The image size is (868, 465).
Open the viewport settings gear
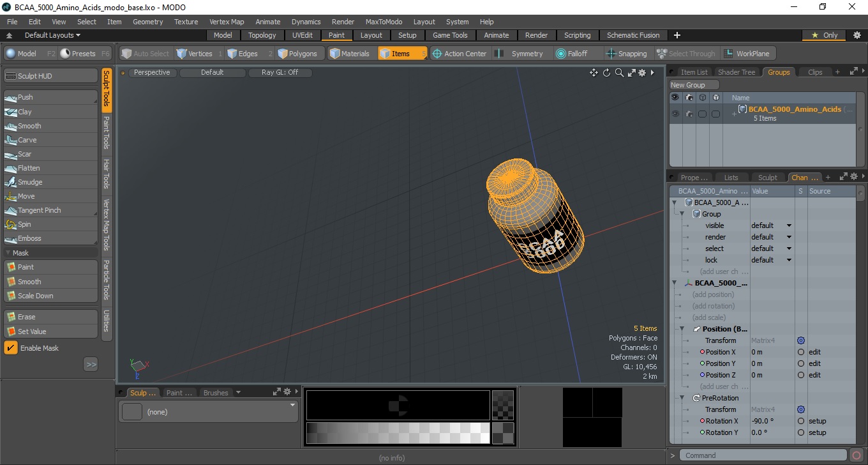point(642,73)
